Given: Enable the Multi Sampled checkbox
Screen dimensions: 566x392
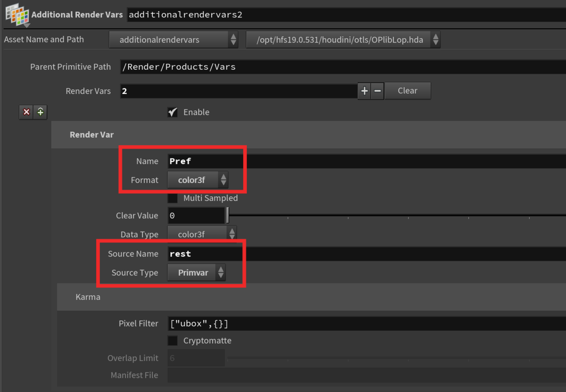Looking at the screenshot, I should pyautogui.click(x=173, y=198).
